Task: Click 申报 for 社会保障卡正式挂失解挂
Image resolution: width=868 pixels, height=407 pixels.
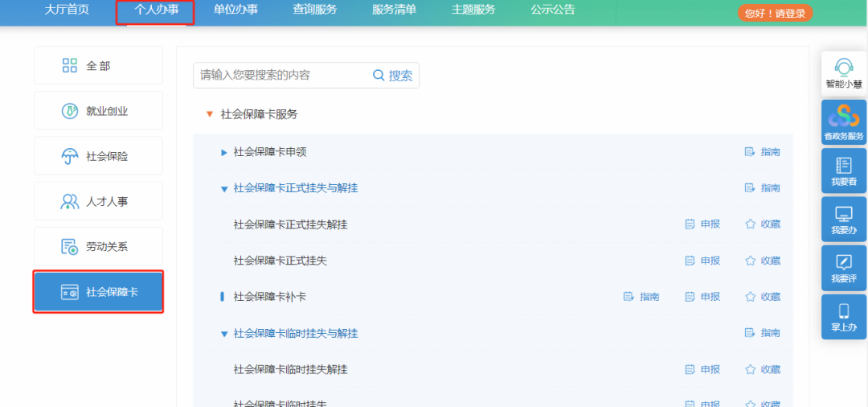Action: [702, 224]
